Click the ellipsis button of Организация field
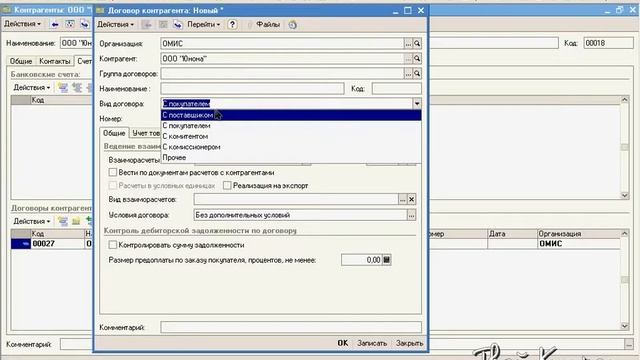640x360 pixels. (408, 44)
